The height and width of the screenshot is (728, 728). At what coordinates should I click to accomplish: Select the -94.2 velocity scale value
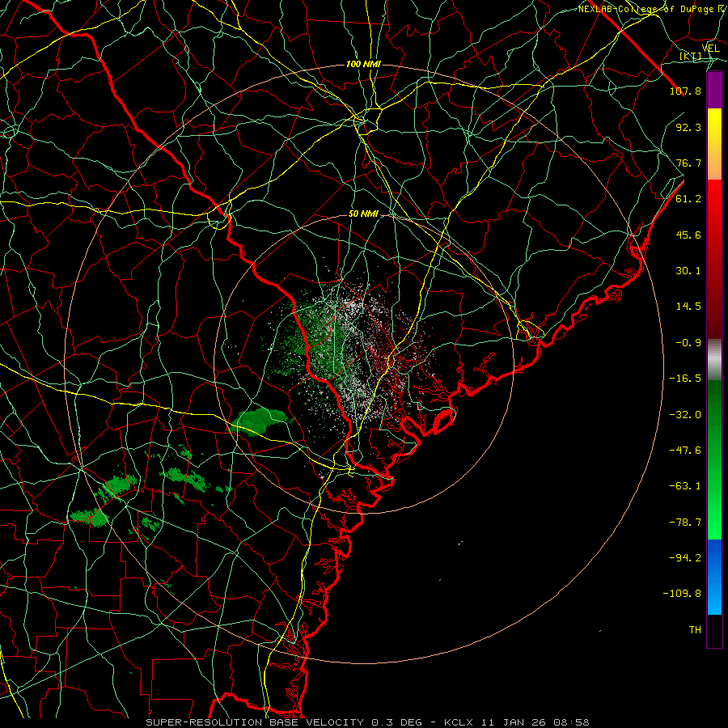(685, 558)
